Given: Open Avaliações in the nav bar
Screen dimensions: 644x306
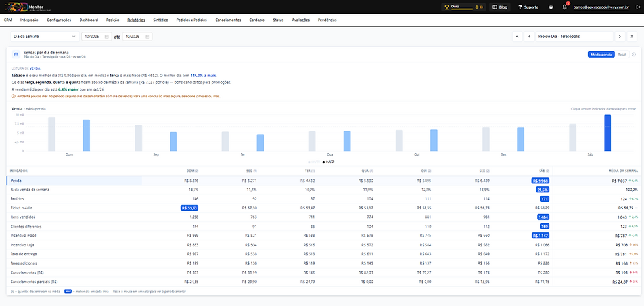Looking at the screenshot, I should click(x=301, y=20).
